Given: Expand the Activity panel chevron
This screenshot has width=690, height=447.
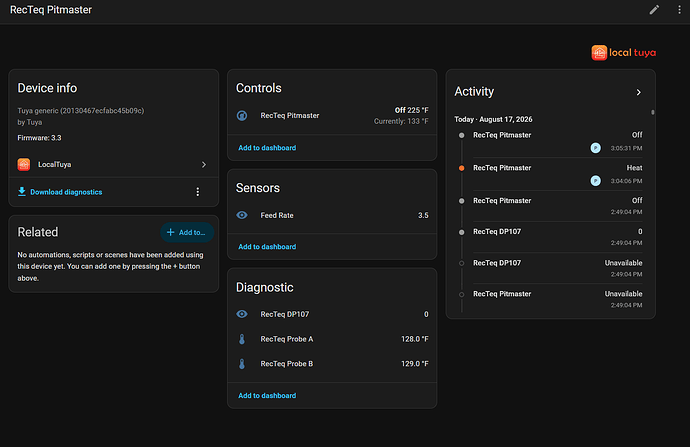Looking at the screenshot, I should pos(639,92).
